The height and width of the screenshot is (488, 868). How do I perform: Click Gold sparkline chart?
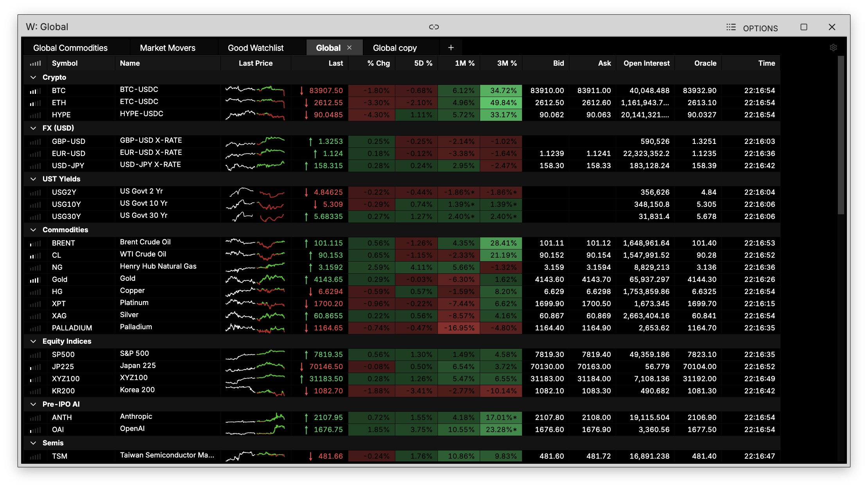(x=255, y=279)
